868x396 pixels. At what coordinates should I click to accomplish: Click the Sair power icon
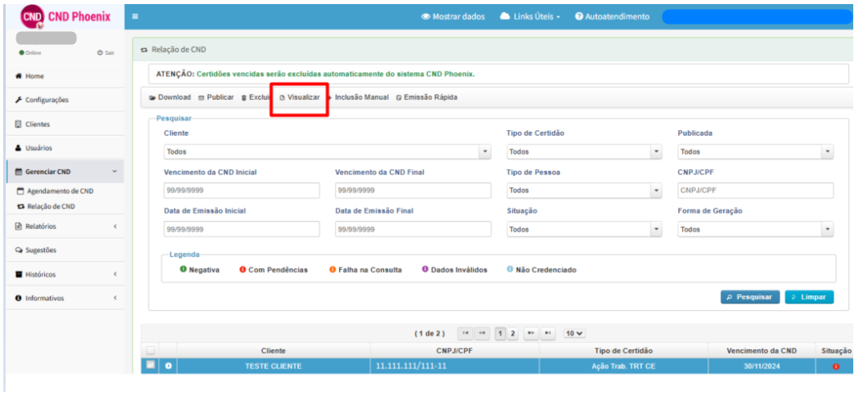point(100,53)
